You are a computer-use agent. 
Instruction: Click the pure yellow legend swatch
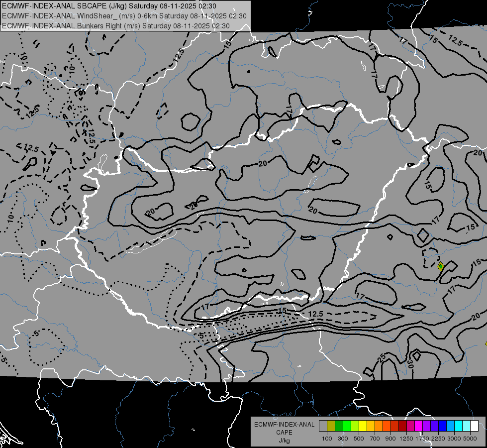[x=363, y=426]
